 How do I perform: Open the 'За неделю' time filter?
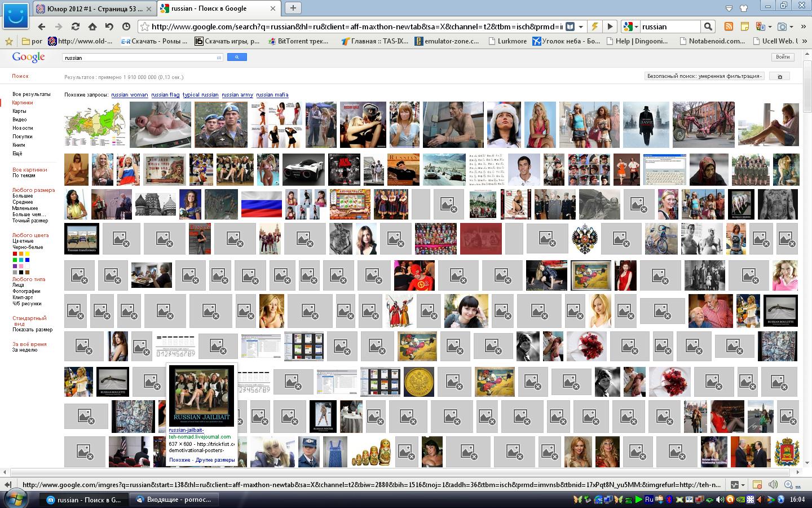click(x=25, y=350)
